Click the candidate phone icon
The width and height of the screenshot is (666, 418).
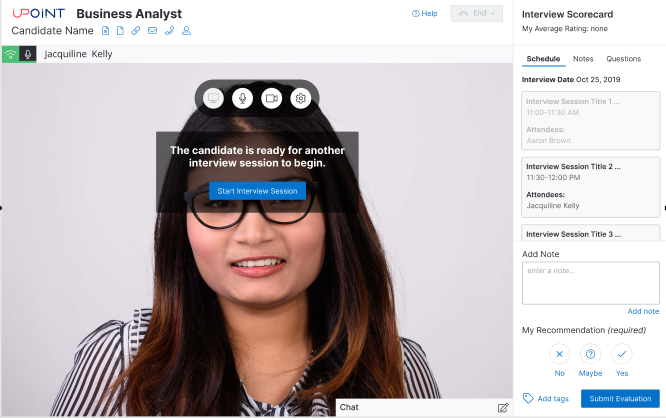coord(169,31)
